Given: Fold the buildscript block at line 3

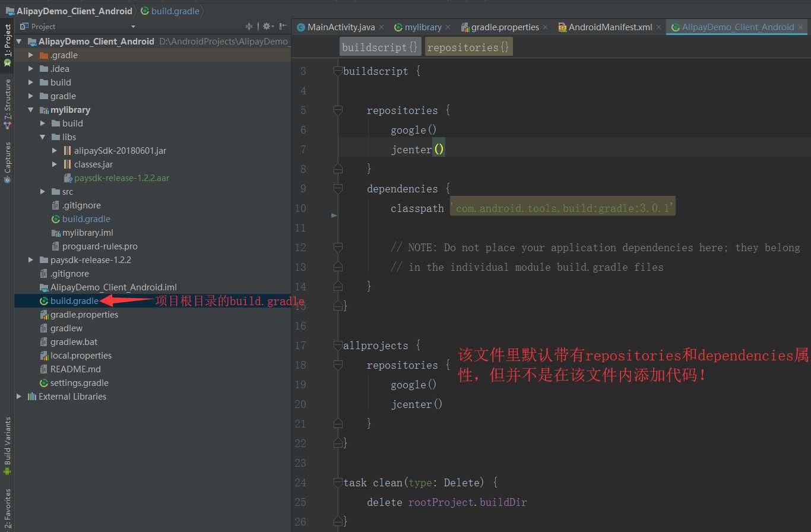Looking at the screenshot, I should [338, 71].
